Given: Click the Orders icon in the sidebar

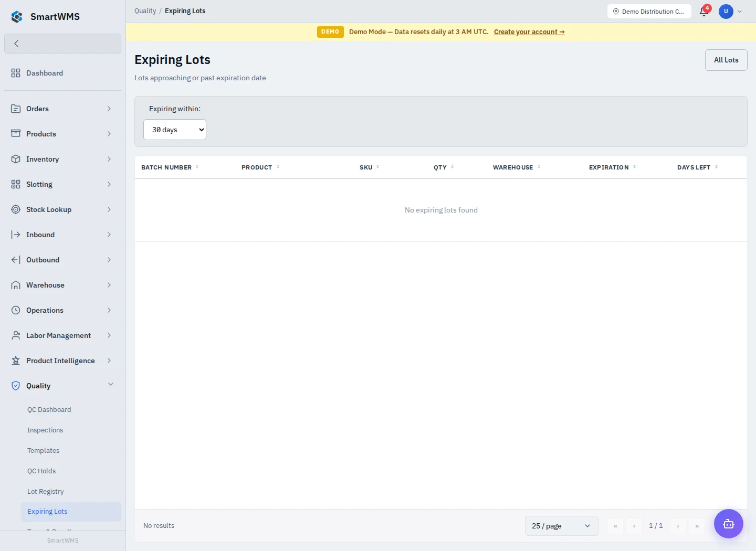Looking at the screenshot, I should click(16, 109).
